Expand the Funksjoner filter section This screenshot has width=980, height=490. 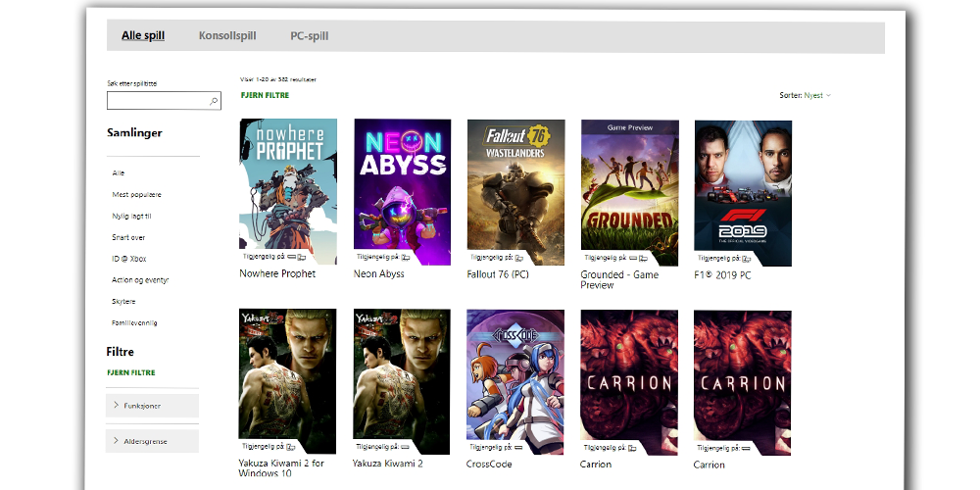coord(152,405)
